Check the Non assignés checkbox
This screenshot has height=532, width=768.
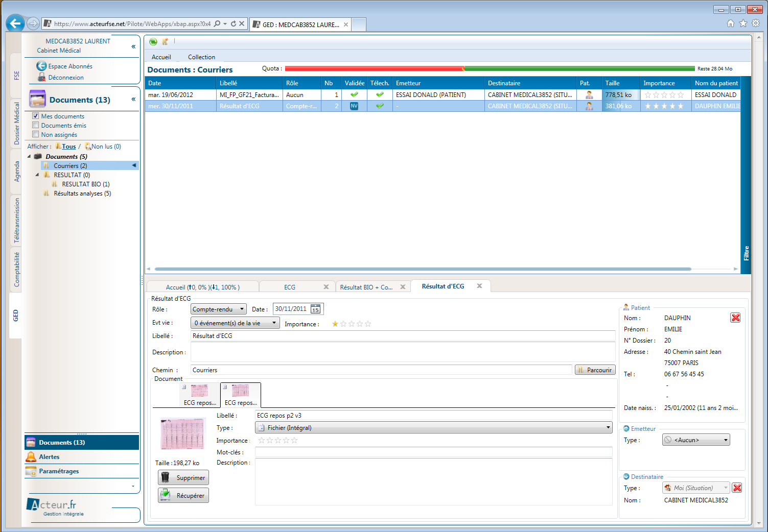tap(36, 134)
